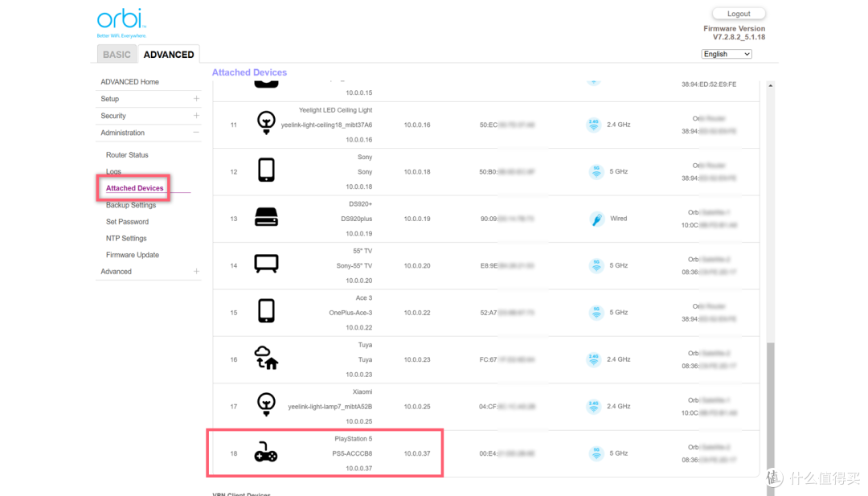Viewport: 868px width, 496px height.
Task: Click the Attached Devices page heading
Action: pyautogui.click(x=249, y=72)
